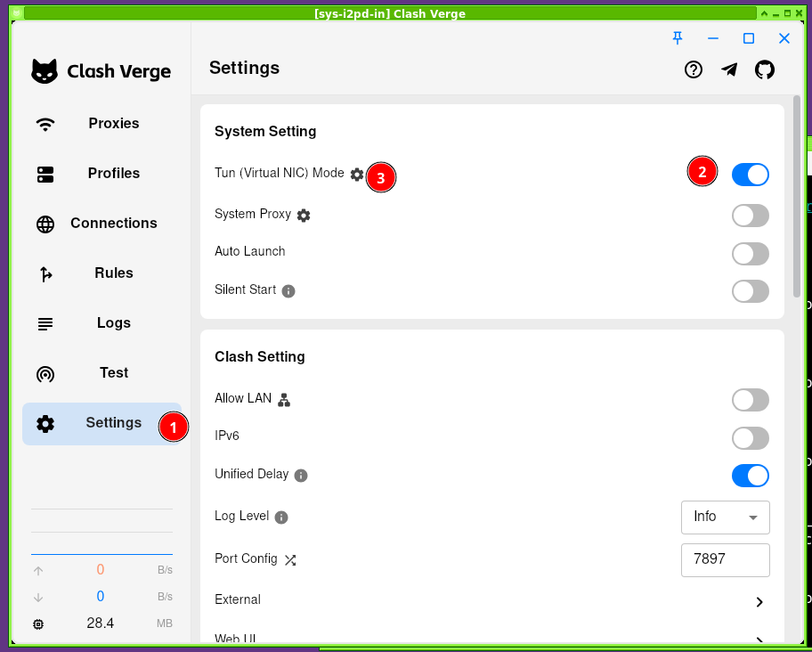Show the Silent Start info tooltip icon

pyautogui.click(x=288, y=291)
